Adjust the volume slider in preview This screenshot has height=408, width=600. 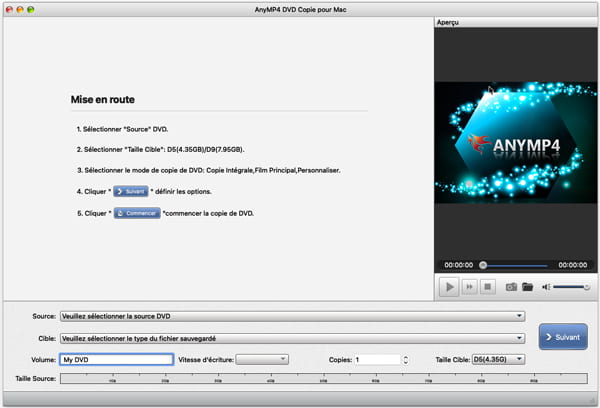571,287
